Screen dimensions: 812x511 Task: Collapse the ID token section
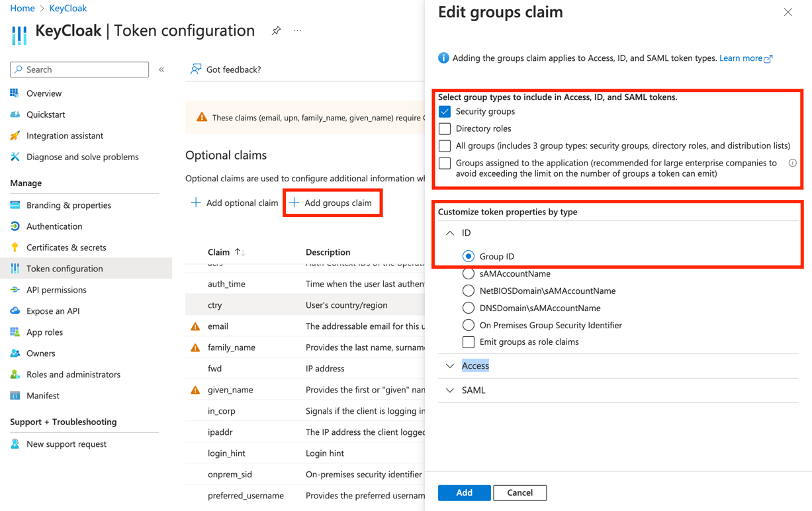tap(450, 233)
